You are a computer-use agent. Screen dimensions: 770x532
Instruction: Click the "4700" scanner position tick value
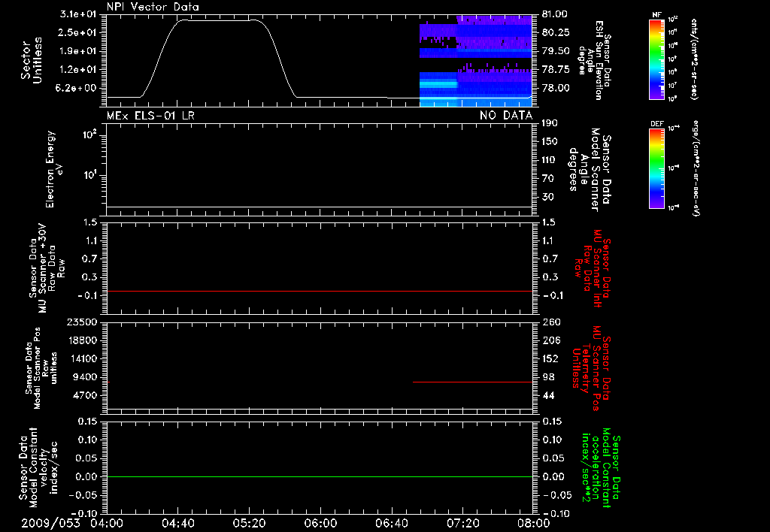pyautogui.click(x=84, y=395)
